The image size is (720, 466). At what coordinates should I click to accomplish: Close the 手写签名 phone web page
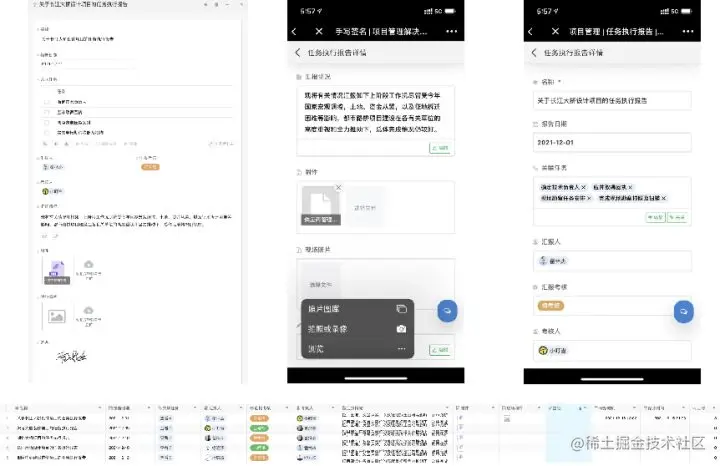pyautogui.click(x=319, y=31)
